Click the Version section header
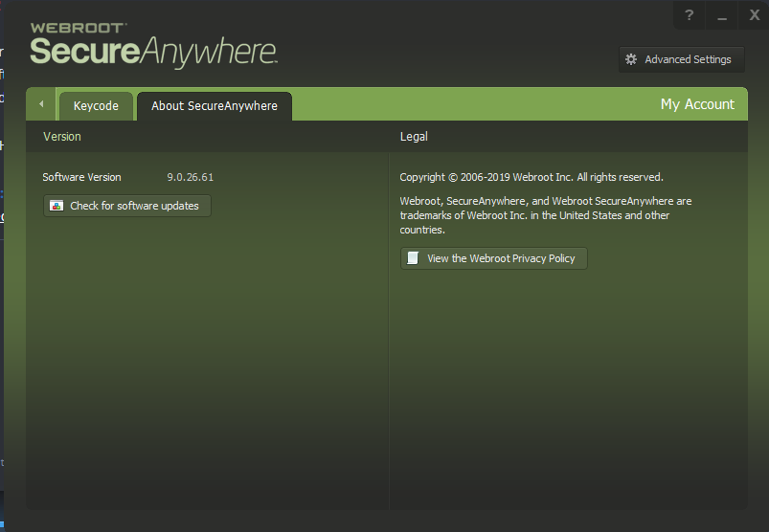Image resolution: width=769 pixels, height=532 pixels. pyautogui.click(x=62, y=137)
